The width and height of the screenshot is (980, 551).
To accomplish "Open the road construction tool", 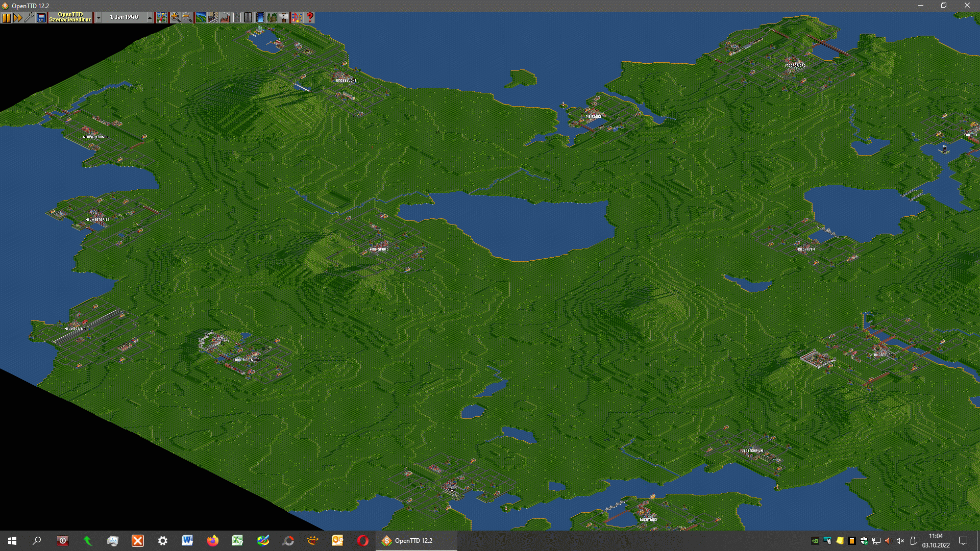I will [x=237, y=18].
